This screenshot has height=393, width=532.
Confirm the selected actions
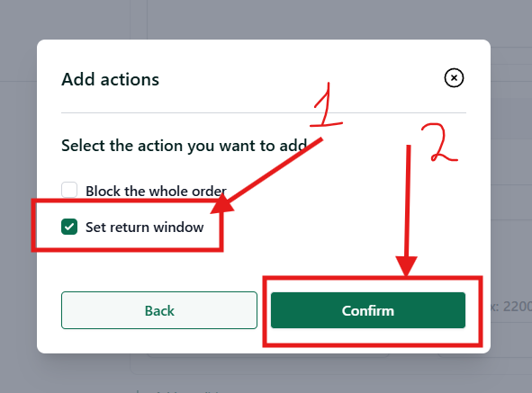click(368, 310)
